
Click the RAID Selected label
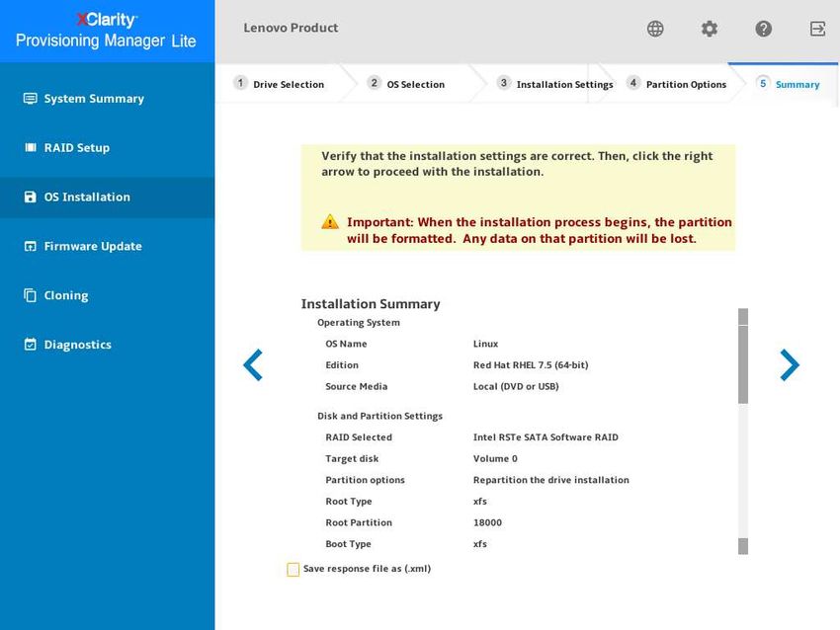coord(359,437)
